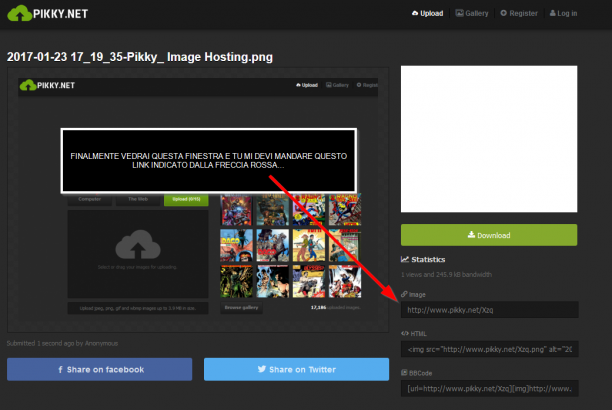Click the white advertisement box
This screenshot has height=410, width=612.
[489, 139]
